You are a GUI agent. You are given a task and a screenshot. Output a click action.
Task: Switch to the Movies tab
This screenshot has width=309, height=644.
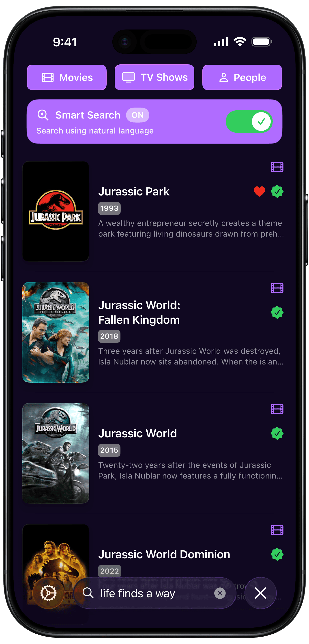[x=67, y=77]
